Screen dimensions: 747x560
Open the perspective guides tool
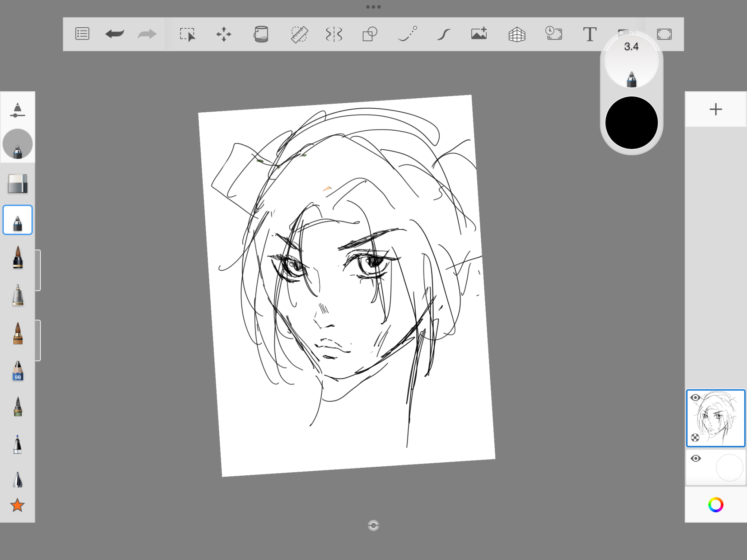[x=517, y=34]
